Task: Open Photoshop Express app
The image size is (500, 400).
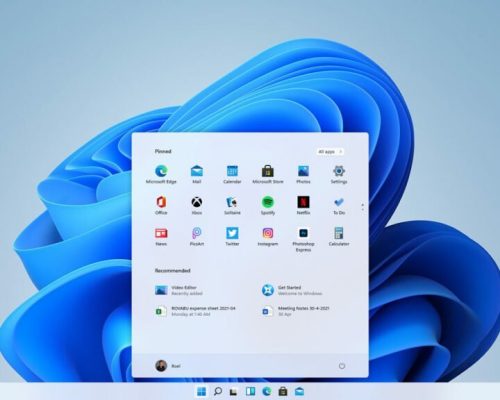Action: (303, 239)
